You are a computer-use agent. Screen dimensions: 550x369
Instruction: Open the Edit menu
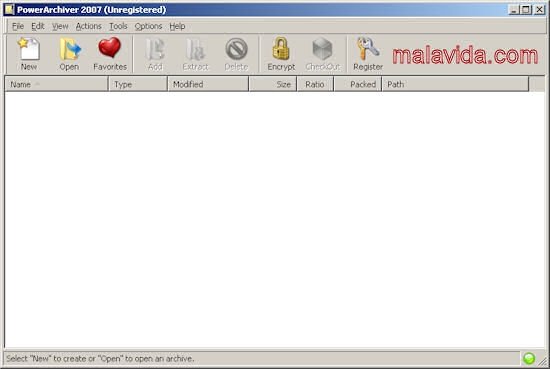(38, 26)
